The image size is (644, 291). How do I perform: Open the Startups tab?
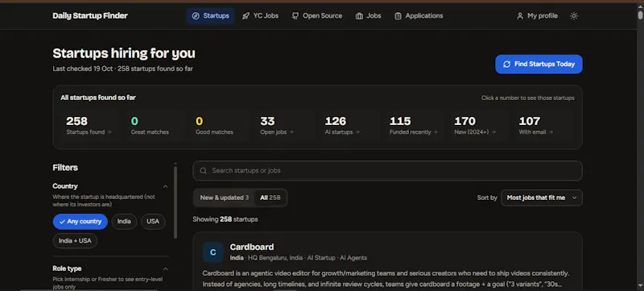211,16
